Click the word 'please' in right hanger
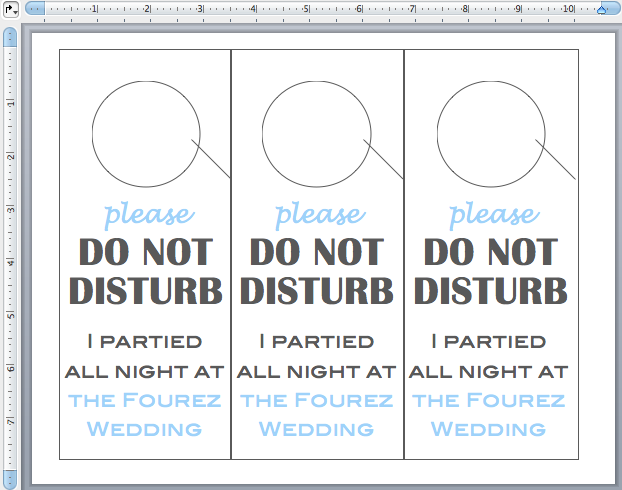Screen dimensions: 622x490 tap(494, 215)
